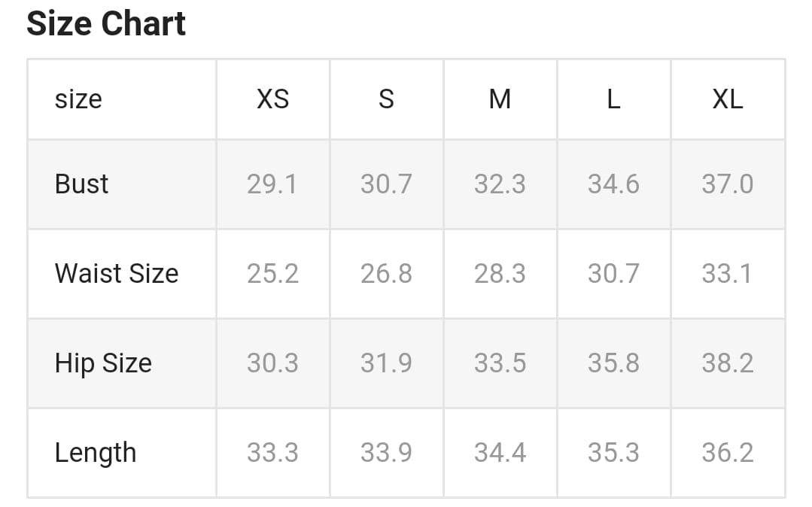The height and width of the screenshot is (507, 812).
Task: Click the XS bust value 29.1
Action: (272, 184)
